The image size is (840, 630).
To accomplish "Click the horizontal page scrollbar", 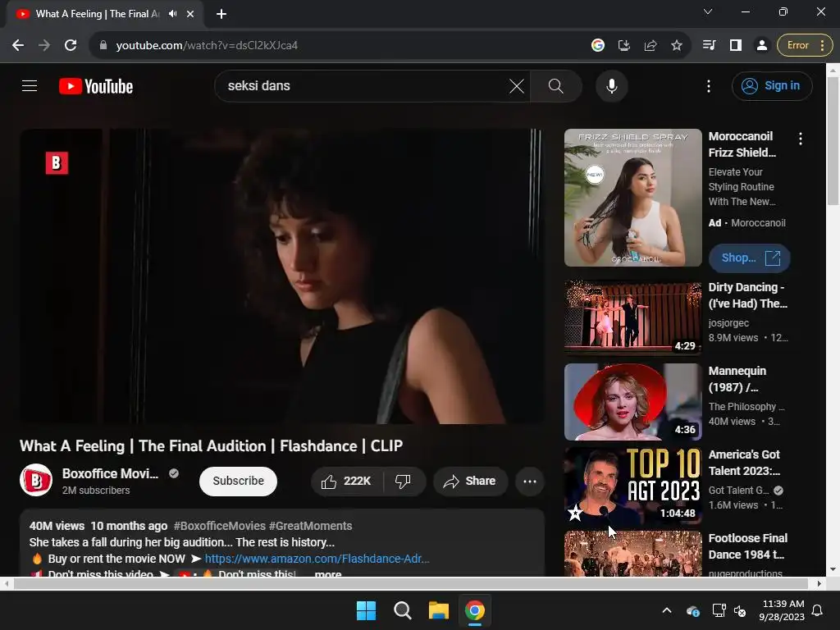I will coord(410,583).
